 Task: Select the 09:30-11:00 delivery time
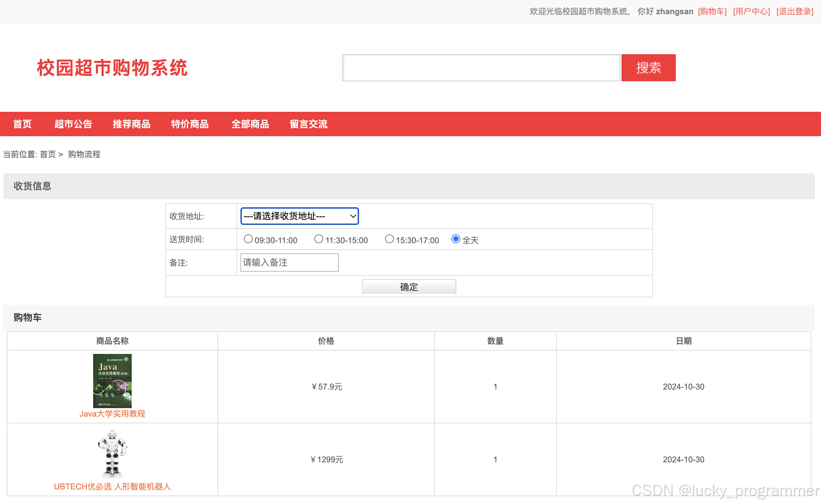click(248, 239)
